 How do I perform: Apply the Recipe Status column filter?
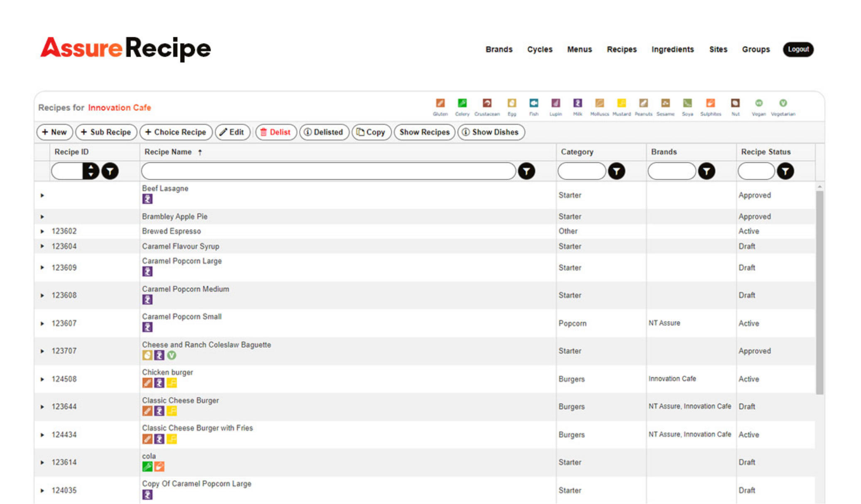tap(785, 171)
